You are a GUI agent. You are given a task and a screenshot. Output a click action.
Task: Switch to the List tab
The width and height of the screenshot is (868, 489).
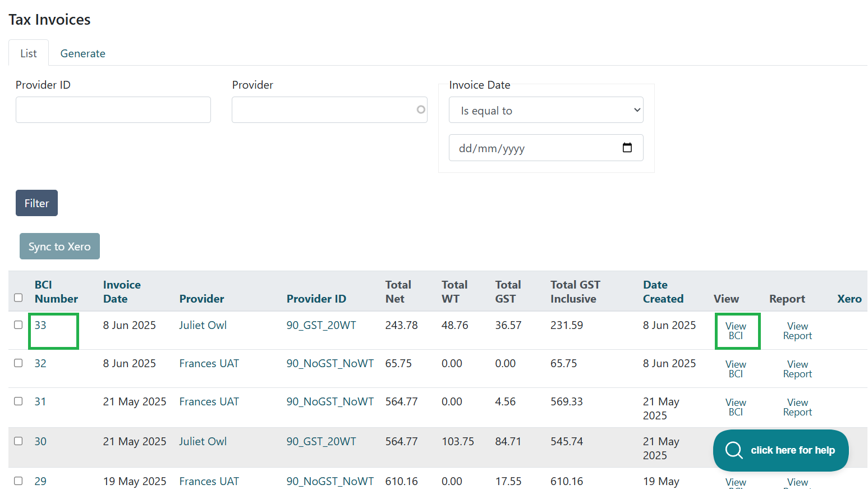pyautogui.click(x=29, y=53)
